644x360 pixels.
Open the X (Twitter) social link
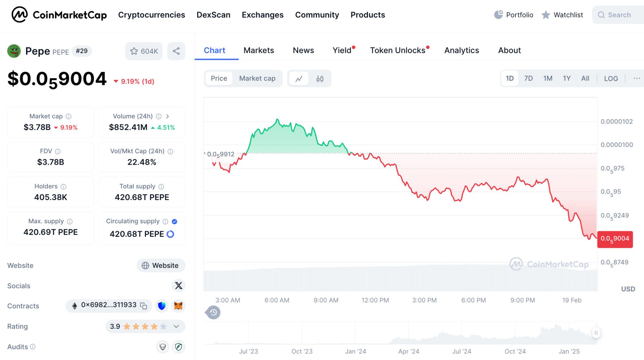pyautogui.click(x=178, y=285)
